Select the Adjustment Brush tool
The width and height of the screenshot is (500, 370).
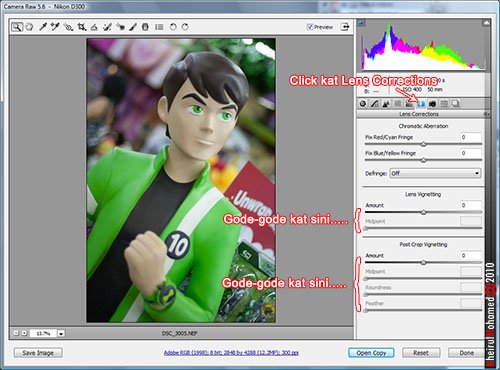point(133,27)
